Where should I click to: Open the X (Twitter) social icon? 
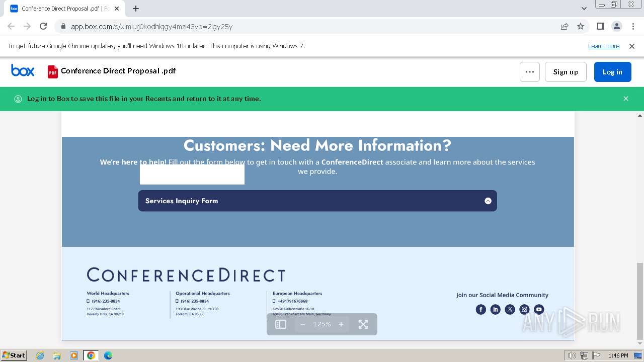point(510,309)
